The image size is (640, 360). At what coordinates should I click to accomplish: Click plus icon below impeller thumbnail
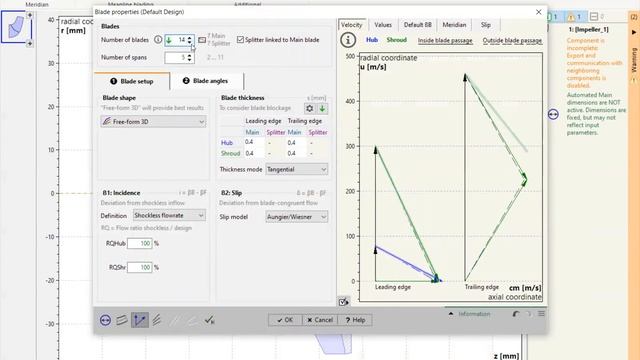(29, 43)
